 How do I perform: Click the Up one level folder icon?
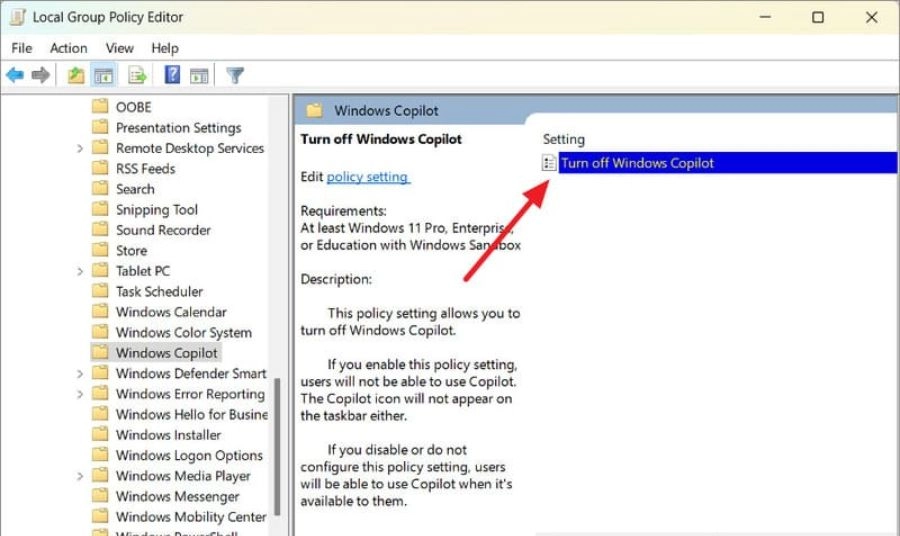click(76, 75)
